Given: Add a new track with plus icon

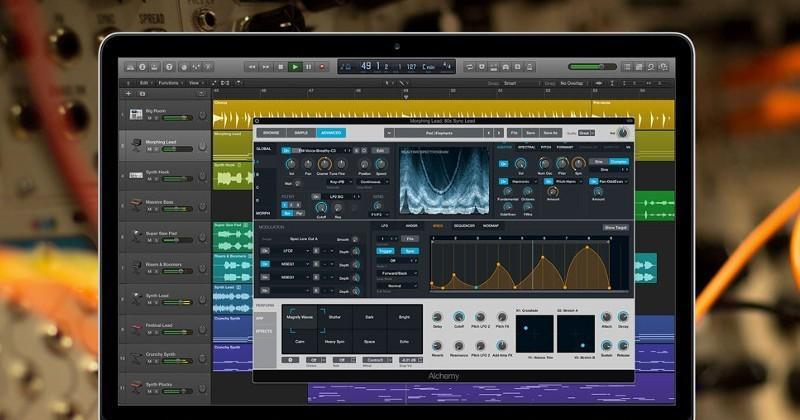Looking at the screenshot, I should (x=129, y=93).
